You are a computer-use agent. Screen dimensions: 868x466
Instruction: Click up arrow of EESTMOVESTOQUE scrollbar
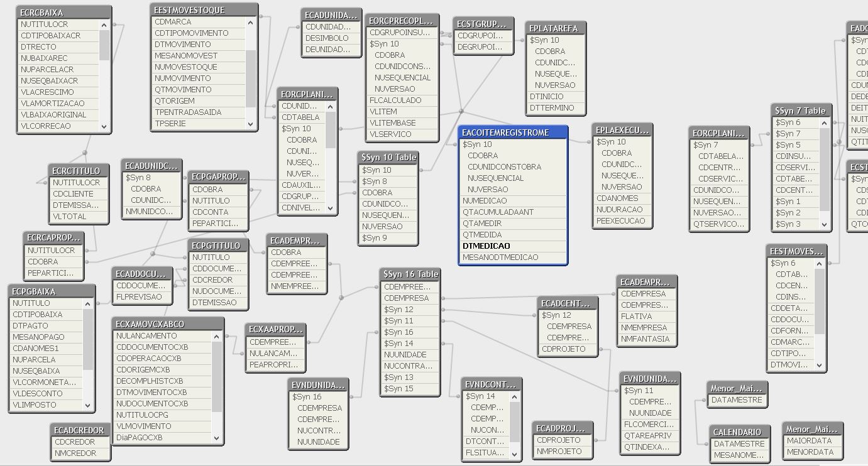(251, 22)
